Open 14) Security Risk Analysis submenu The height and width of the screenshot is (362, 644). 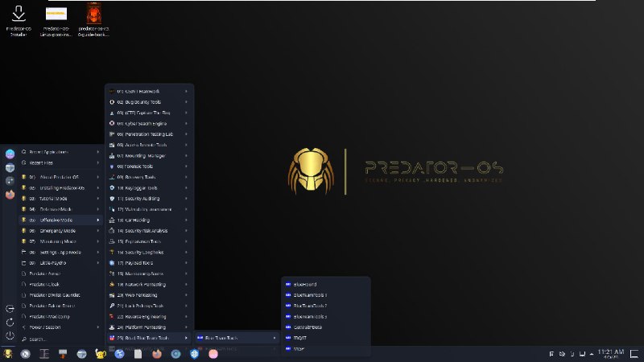(x=149, y=231)
